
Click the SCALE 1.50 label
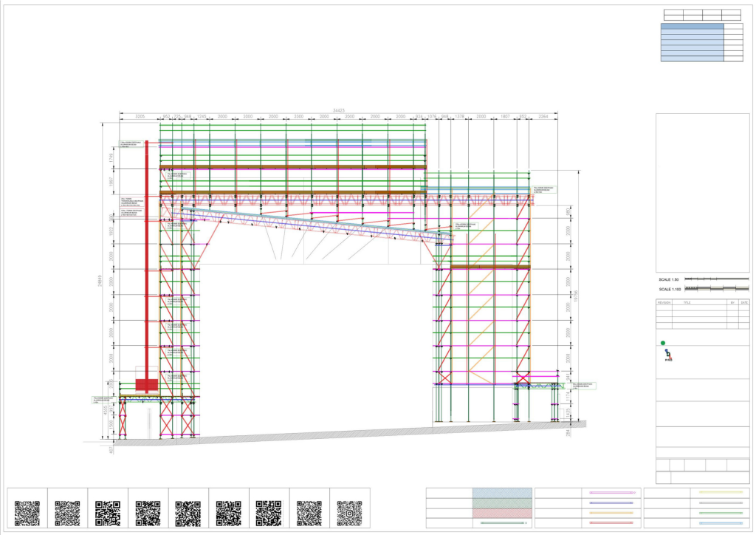669,280
